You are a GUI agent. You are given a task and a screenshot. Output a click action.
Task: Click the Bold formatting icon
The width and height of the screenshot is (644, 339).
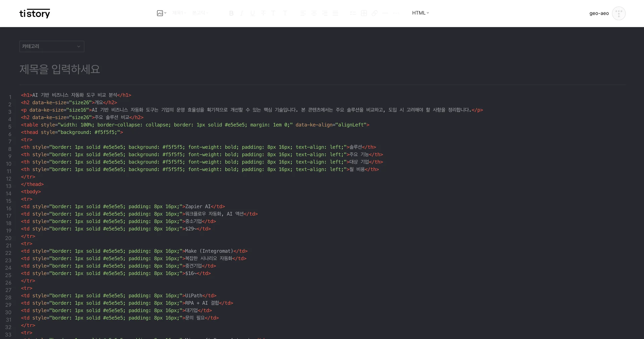[231, 13]
